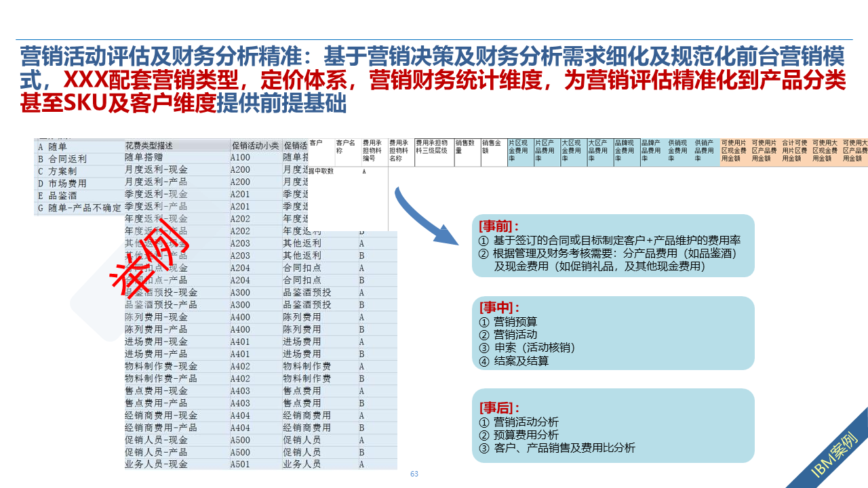868x488 pixels.
Task: Select the "品牌现金费用率" header
Action: (x=627, y=152)
